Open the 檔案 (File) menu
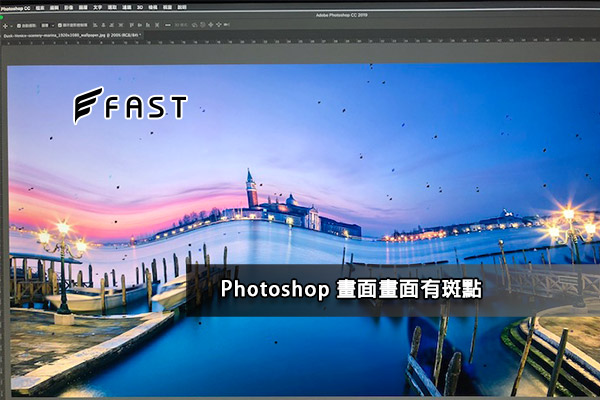The height and width of the screenshot is (400, 600). (x=40, y=8)
